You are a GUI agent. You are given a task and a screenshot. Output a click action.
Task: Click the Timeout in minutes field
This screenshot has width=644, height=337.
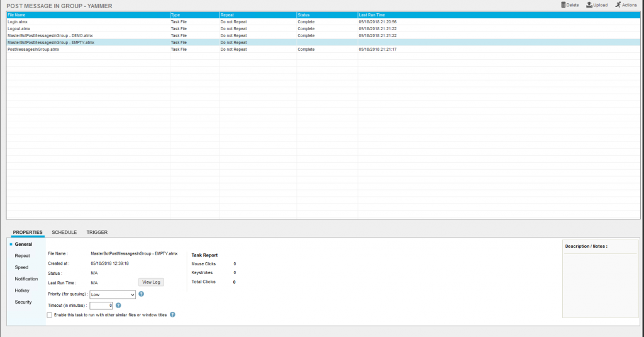click(101, 306)
